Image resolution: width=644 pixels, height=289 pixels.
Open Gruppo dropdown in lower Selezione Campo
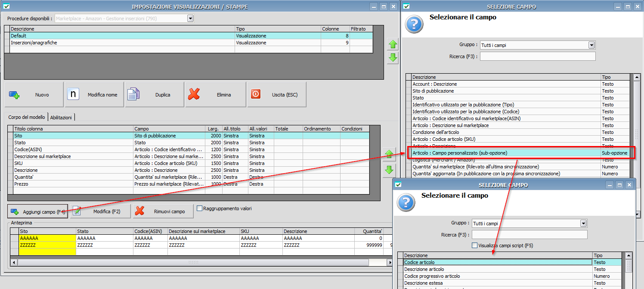click(x=584, y=223)
